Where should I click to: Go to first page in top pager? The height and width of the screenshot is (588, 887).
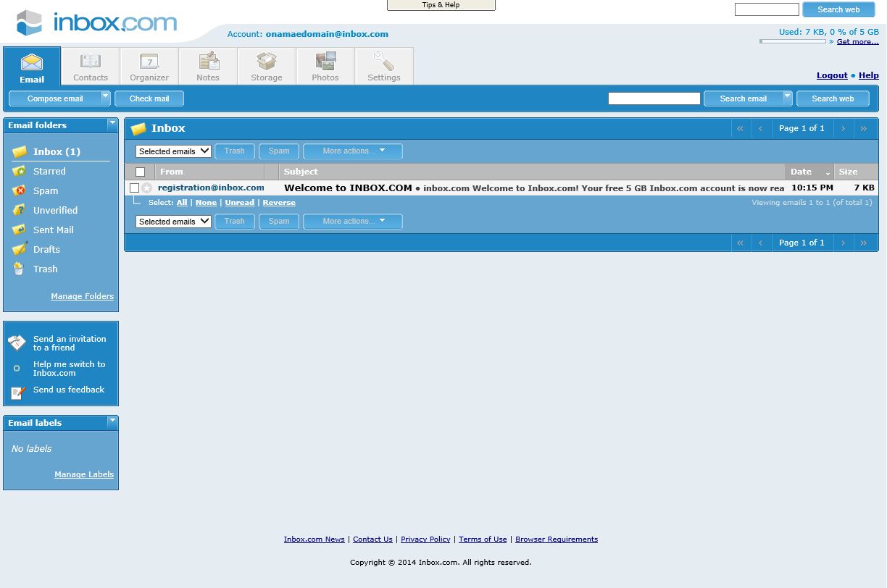(x=740, y=128)
